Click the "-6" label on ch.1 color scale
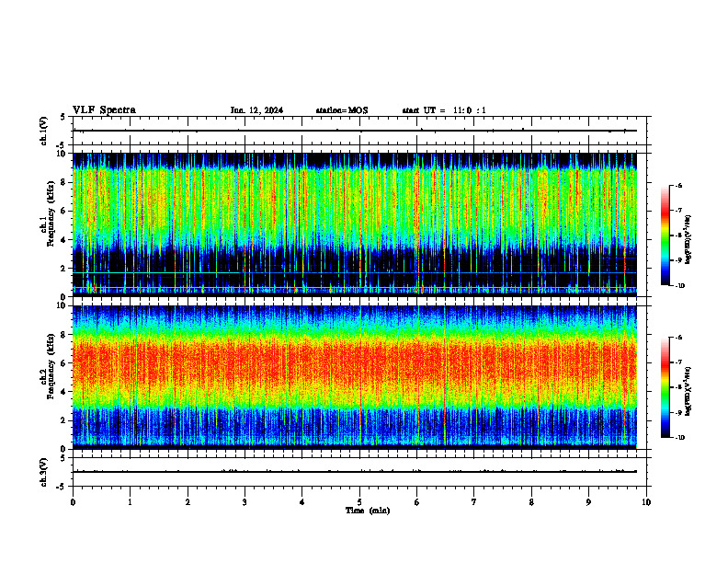The height and width of the screenshot is (563, 728). pyautogui.click(x=678, y=185)
